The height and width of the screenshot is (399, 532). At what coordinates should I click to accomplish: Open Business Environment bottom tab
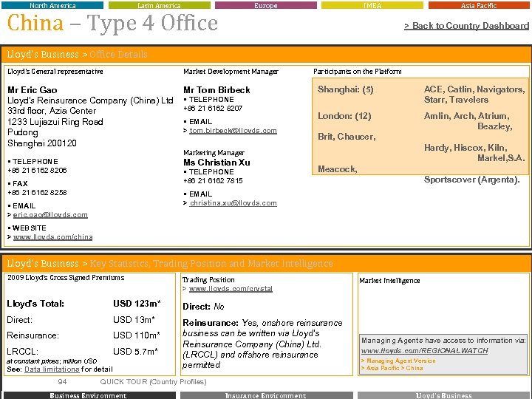tap(88, 395)
